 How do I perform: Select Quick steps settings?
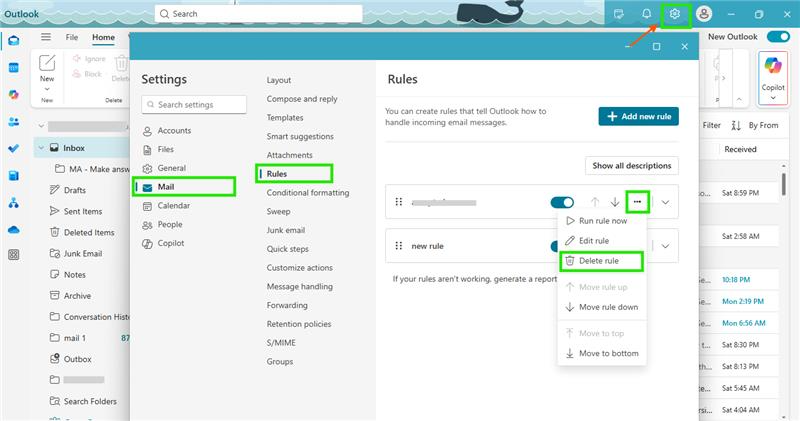click(287, 249)
